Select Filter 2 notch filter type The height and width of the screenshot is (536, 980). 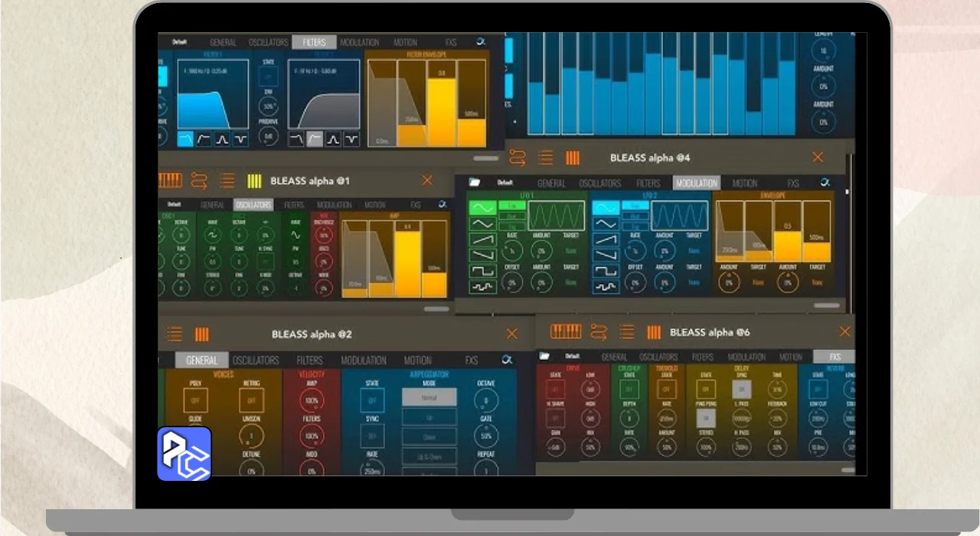click(351, 139)
